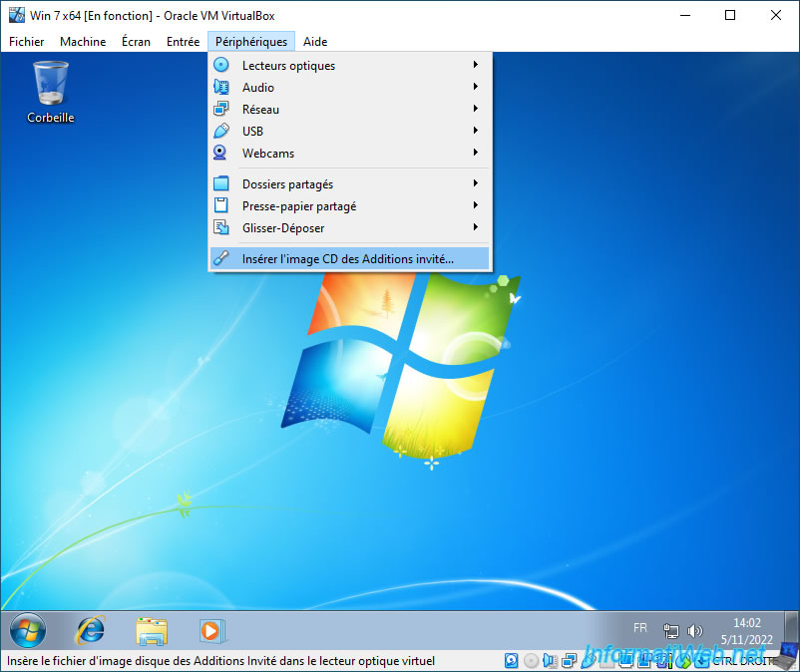This screenshot has height=672, width=800.
Task: Click the guest network tray icon
Action: [x=671, y=631]
